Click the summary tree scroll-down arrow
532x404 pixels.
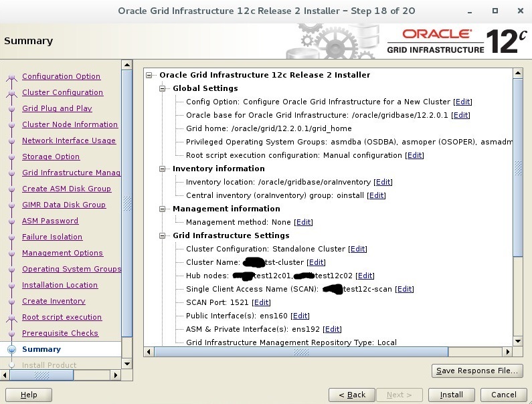coord(518,341)
